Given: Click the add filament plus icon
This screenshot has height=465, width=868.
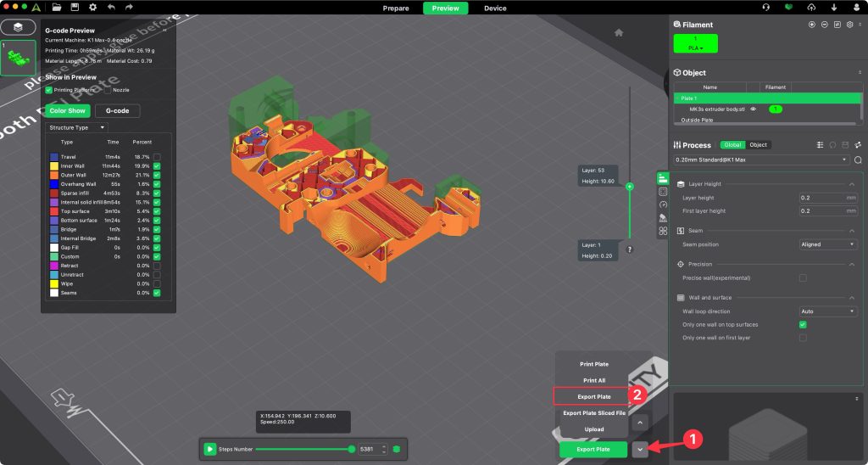Looking at the screenshot, I should coord(811,25).
